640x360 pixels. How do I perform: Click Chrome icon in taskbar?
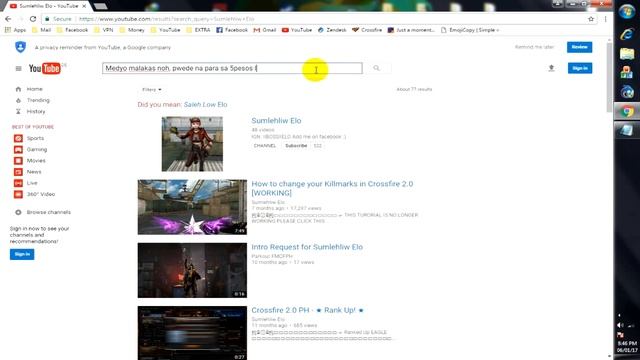pyautogui.click(x=627, y=111)
